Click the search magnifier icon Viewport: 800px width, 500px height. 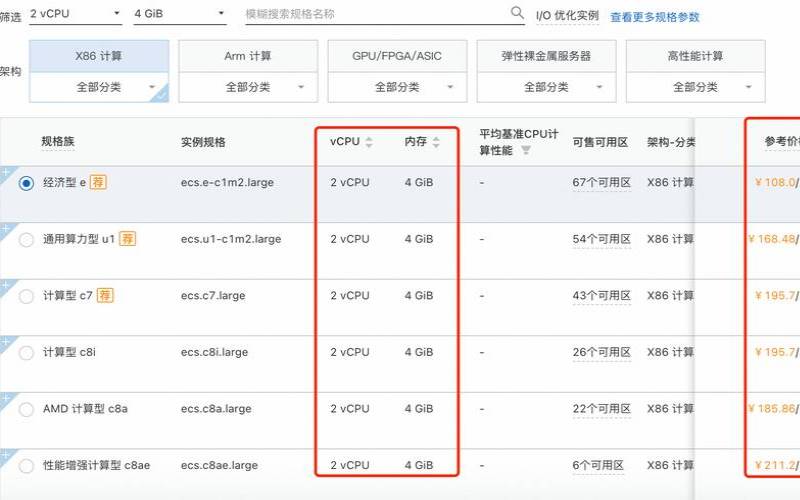(x=517, y=13)
